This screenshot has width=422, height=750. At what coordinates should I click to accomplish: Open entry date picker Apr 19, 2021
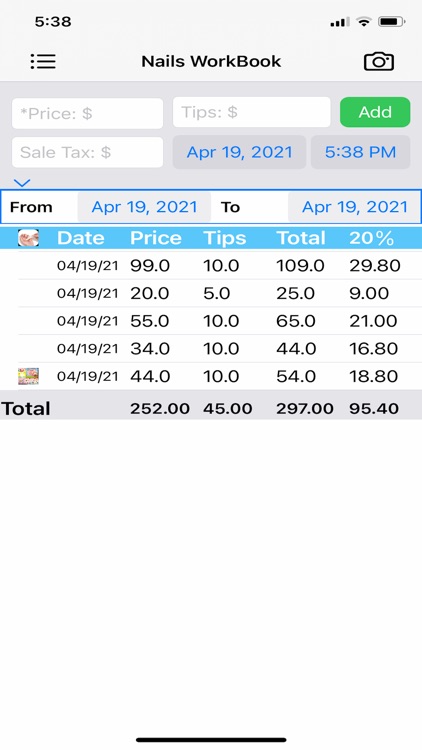coord(239,152)
